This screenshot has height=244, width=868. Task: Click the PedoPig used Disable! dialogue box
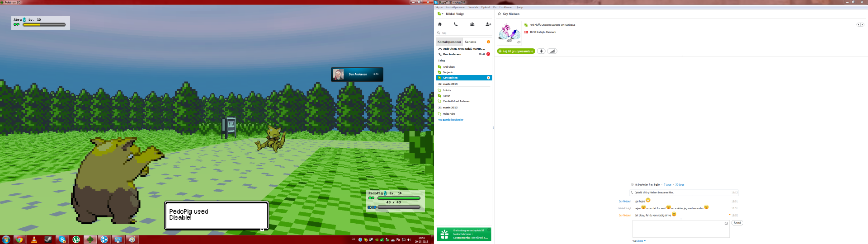coord(217,216)
